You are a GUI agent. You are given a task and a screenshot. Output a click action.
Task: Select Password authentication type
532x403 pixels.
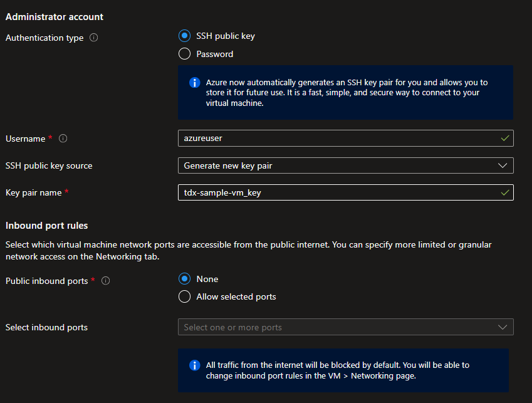[184, 54]
